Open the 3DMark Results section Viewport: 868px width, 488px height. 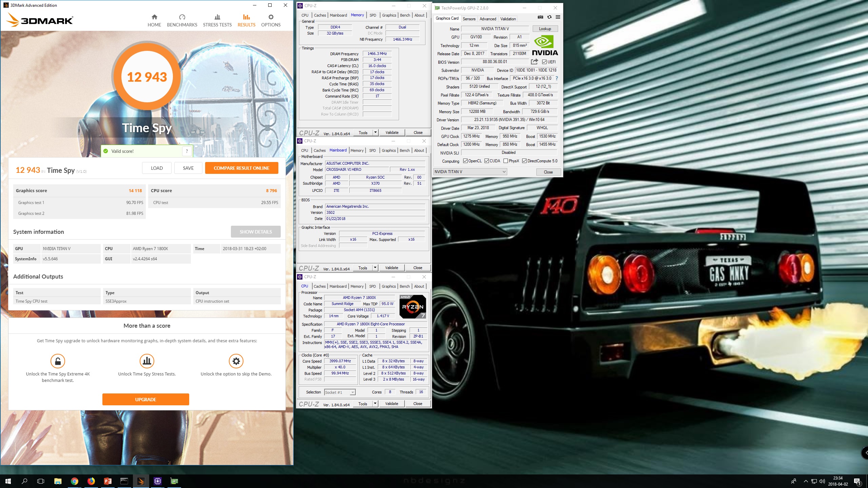(x=246, y=21)
